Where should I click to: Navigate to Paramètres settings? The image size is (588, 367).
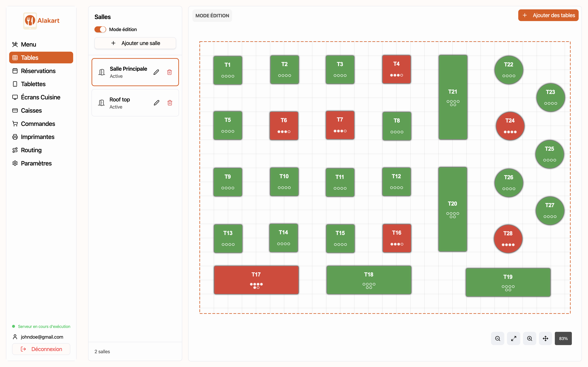click(36, 163)
